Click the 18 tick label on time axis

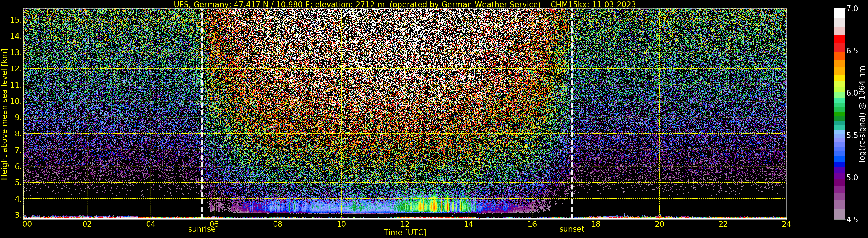[596, 224]
